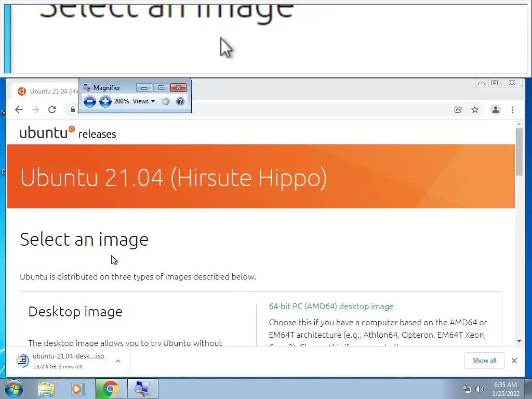
Task: Open Windows Explorer from the taskbar
Action: (x=46, y=389)
